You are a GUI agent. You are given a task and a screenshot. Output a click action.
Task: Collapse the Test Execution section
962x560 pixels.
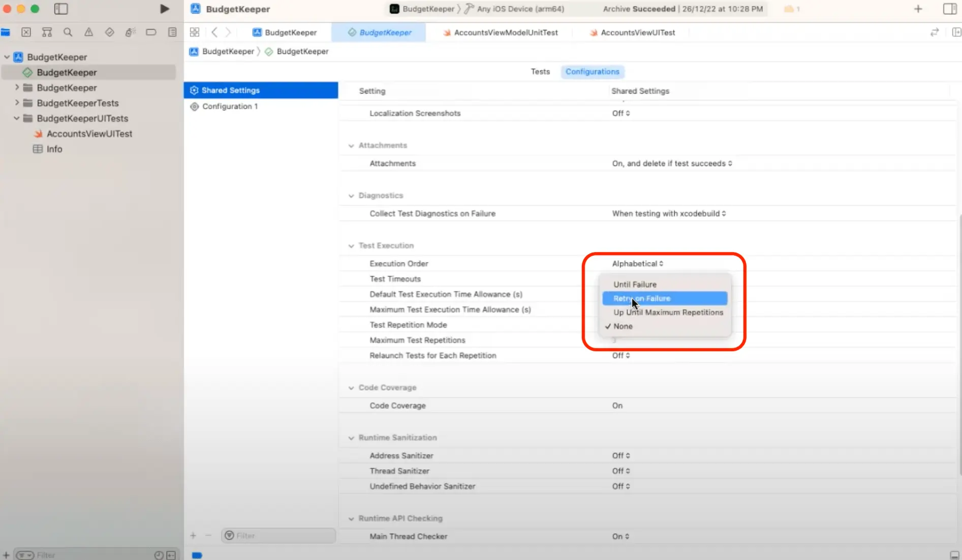(x=351, y=246)
